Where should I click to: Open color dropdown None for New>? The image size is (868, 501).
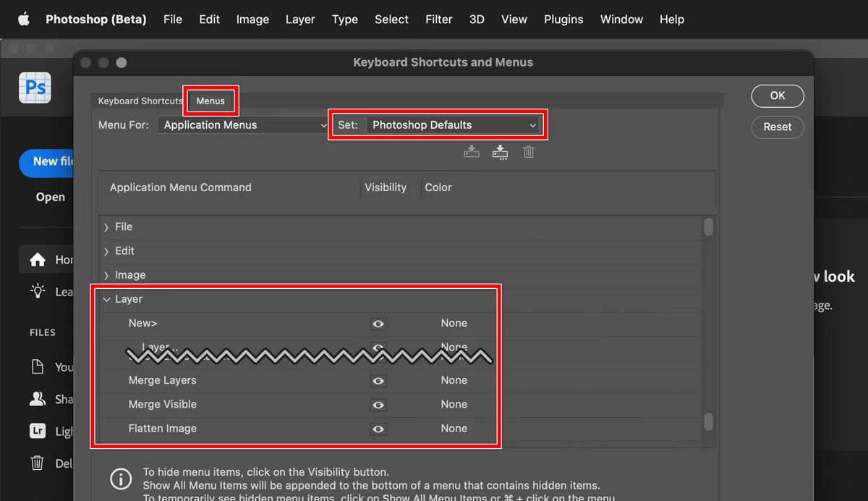pyautogui.click(x=454, y=323)
